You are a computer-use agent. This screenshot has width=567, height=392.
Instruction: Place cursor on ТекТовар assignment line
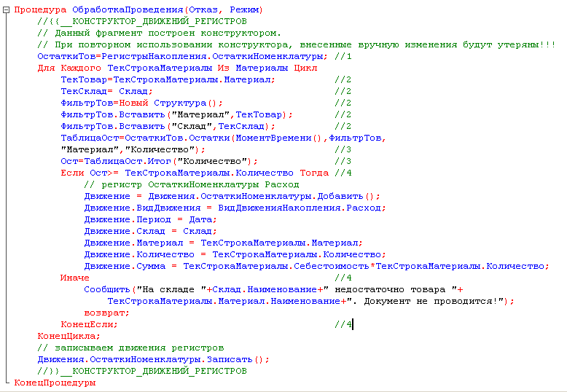pos(168,79)
